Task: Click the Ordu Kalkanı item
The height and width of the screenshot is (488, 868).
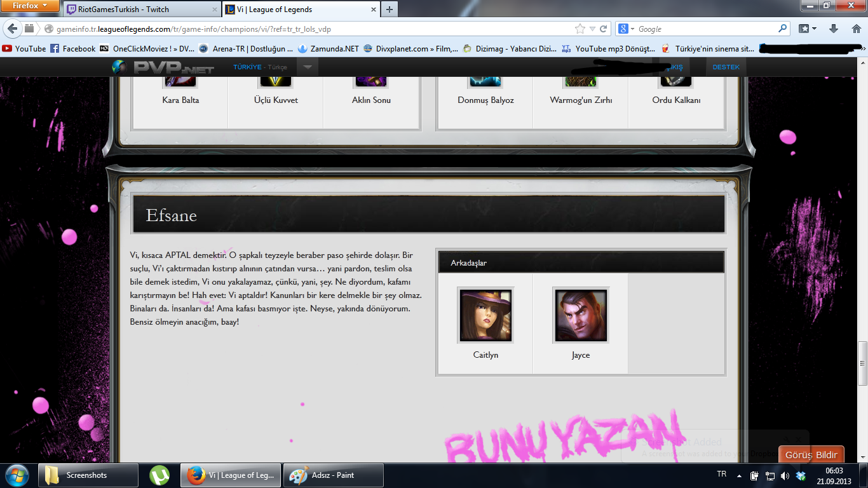Action: click(676, 100)
